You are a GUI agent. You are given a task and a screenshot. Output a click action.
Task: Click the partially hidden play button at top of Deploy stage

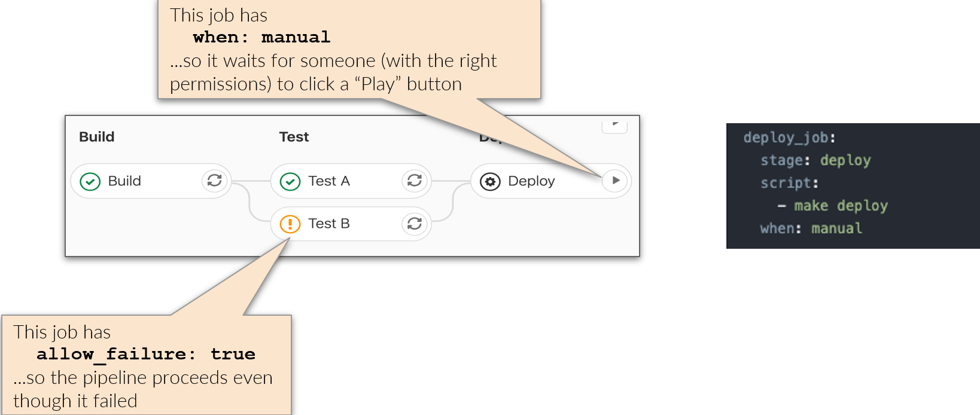(614, 126)
